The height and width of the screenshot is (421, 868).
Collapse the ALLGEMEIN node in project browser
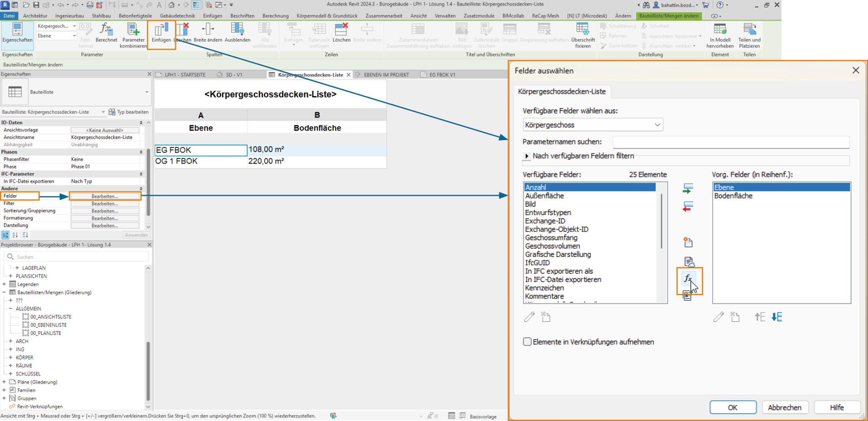pyautogui.click(x=11, y=308)
